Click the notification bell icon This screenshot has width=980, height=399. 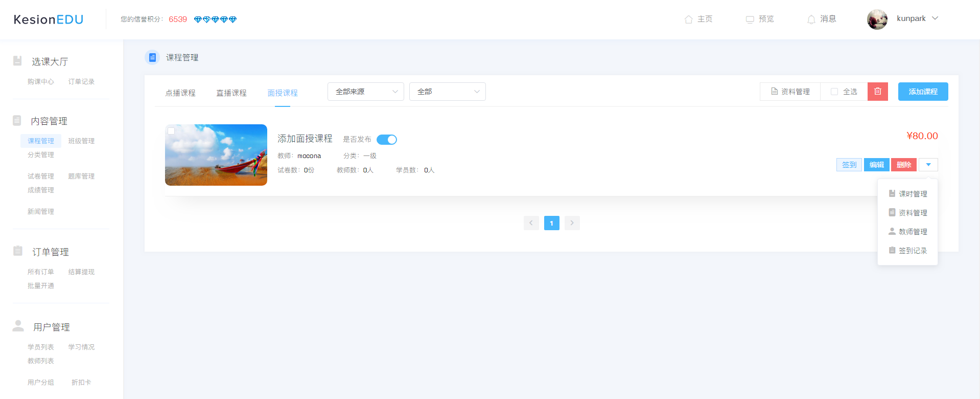click(811, 19)
